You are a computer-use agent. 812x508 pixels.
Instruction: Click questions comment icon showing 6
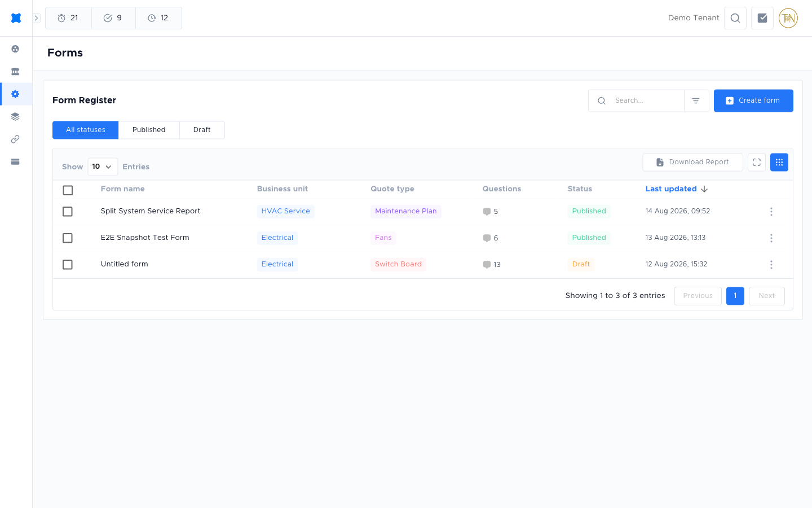(x=487, y=238)
